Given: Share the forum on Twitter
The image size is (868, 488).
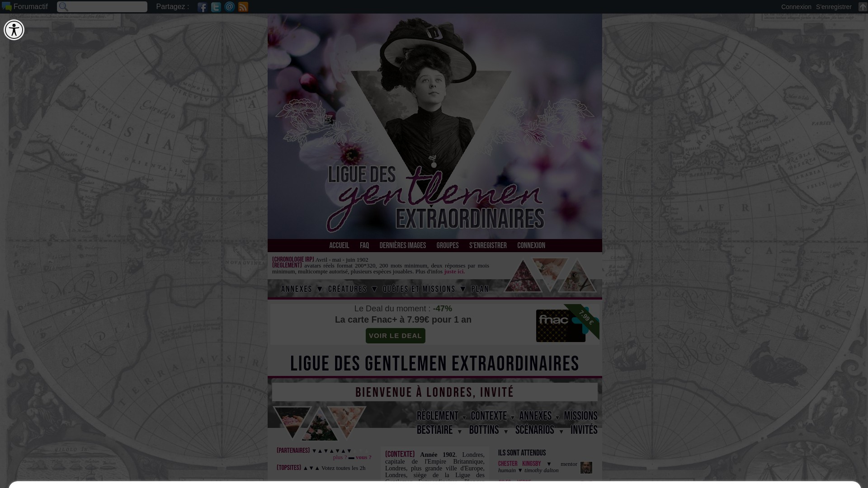Looking at the screenshot, I should pyautogui.click(x=216, y=7).
